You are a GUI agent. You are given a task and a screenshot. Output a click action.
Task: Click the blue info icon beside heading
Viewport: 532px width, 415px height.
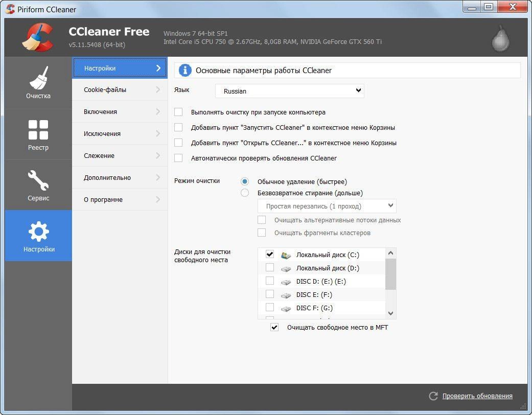(x=185, y=70)
